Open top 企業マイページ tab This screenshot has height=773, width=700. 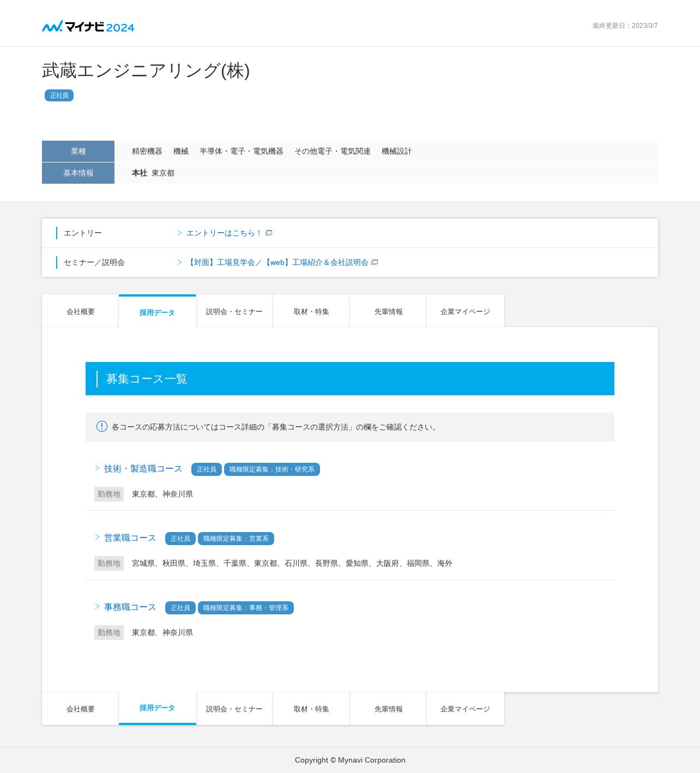coord(465,311)
